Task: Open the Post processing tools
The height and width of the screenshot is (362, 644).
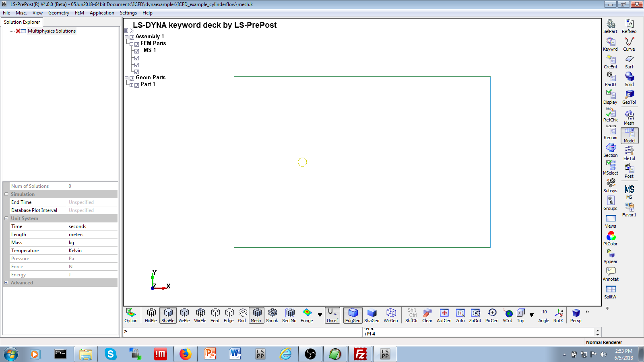Action: click(x=629, y=171)
